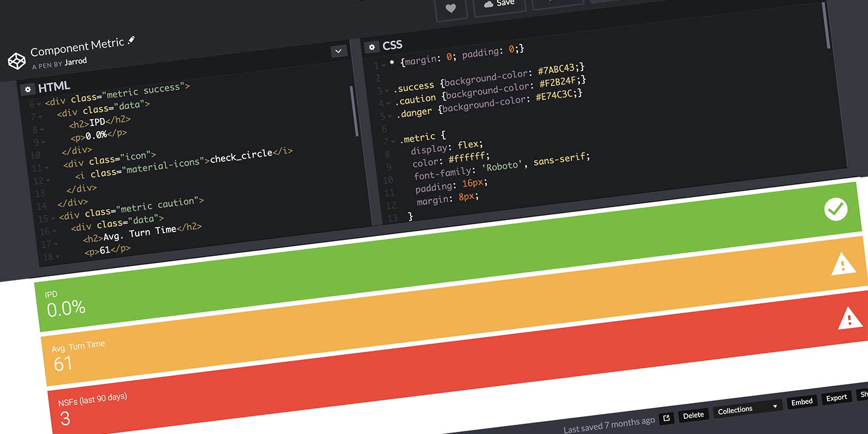Click the #7ABC43 color value in CSS

click(x=556, y=69)
